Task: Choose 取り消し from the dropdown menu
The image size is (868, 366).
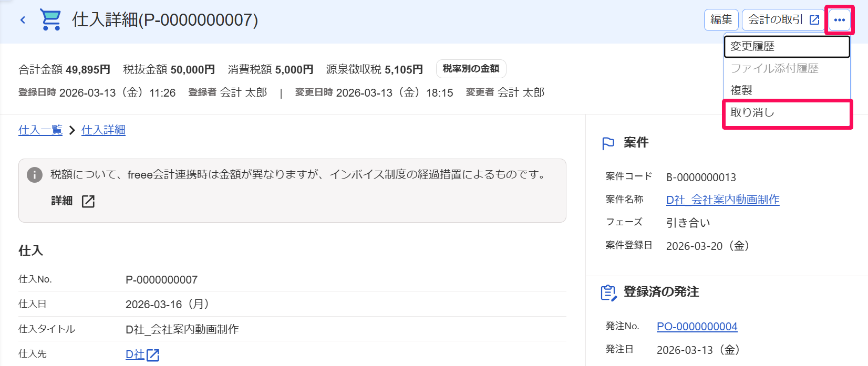Action: (787, 112)
